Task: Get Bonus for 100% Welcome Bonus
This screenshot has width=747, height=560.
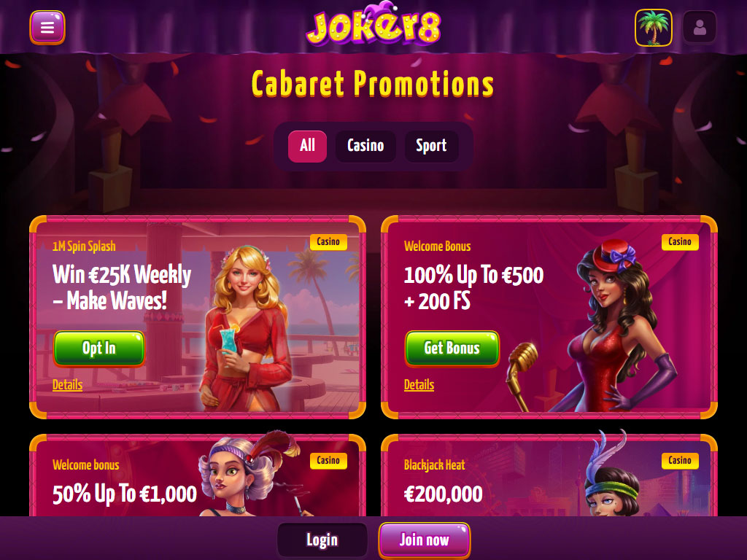Action: (x=452, y=349)
